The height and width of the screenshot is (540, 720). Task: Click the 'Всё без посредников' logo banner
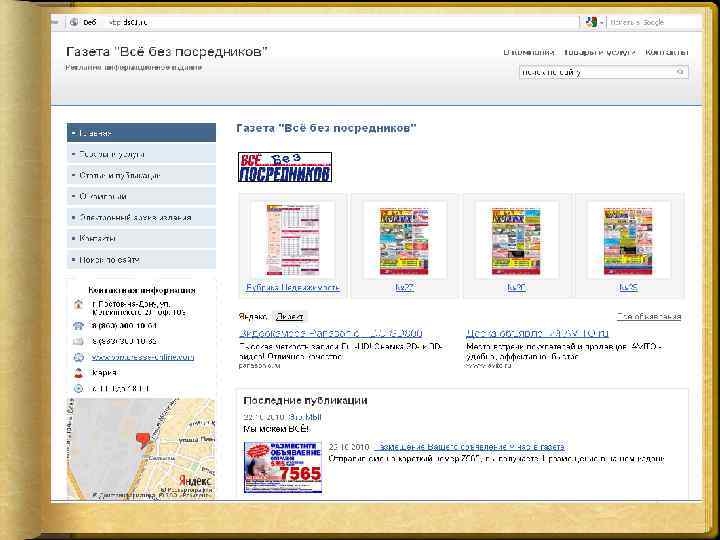tap(285, 167)
